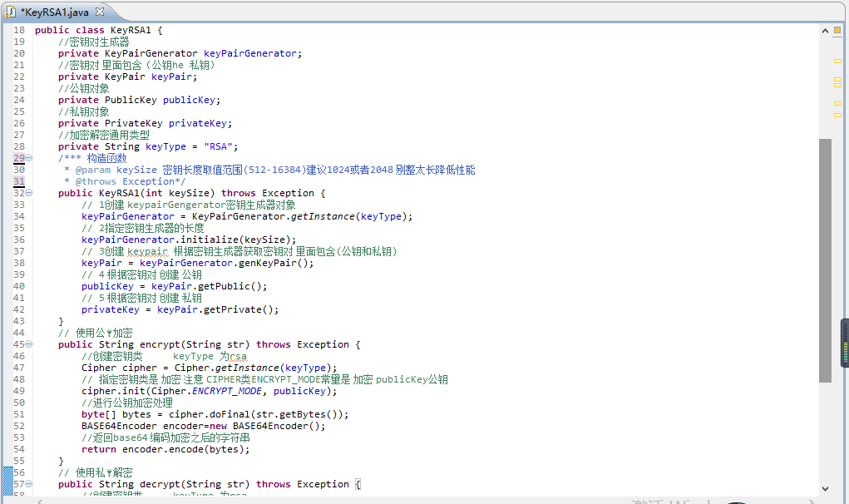Collapse the KeyRSA1 constructor fold marker
The image size is (849, 504).
(27, 192)
